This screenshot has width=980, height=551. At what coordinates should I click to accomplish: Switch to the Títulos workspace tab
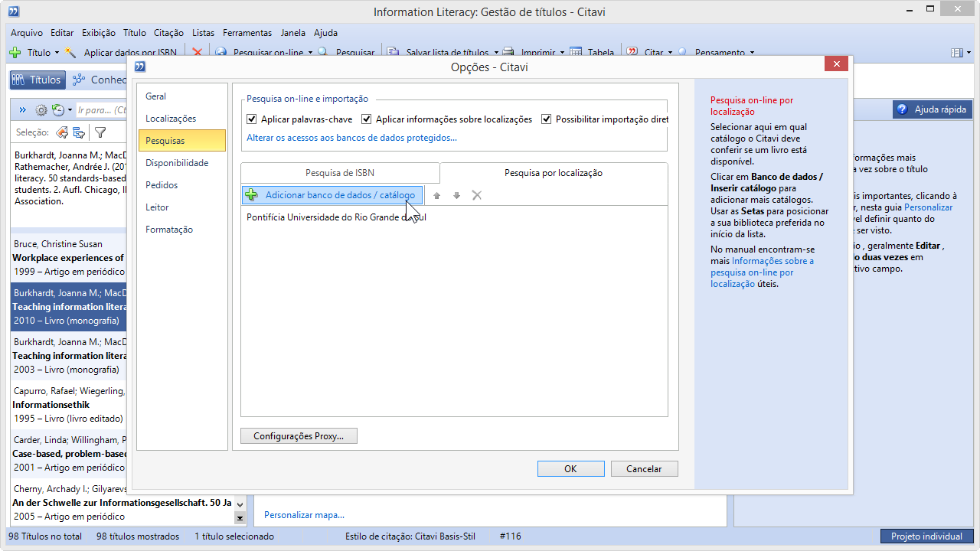(x=36, y=80)
